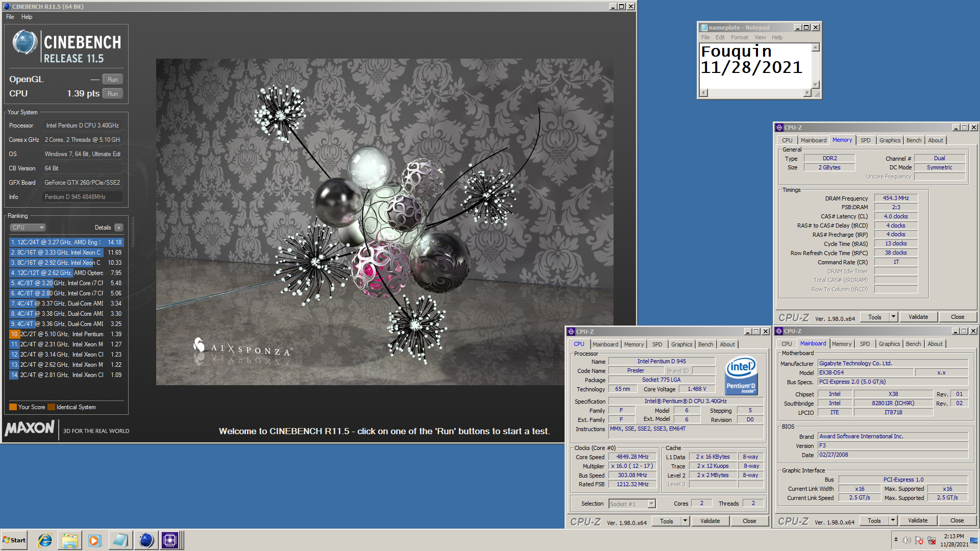Image resolution: width=980 pixels, height=551 pixels.
Task: Click motherboard model EX38-DS4 field
Action: 866,372
